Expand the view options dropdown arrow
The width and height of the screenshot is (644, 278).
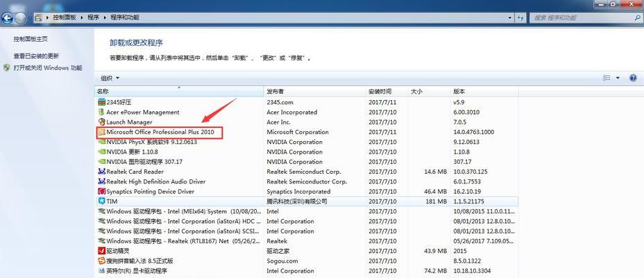tap(618, 78)
